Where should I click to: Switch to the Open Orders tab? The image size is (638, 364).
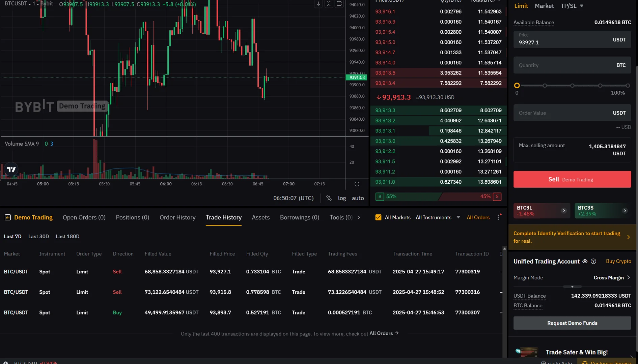click(x=84, y=217)
